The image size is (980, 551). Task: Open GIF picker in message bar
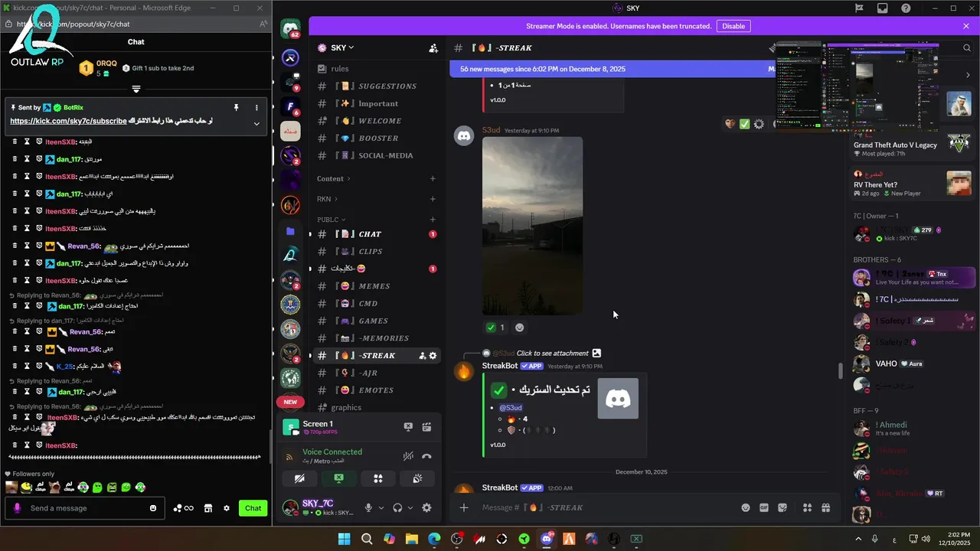pyautogui.click(x=763, y=507)
